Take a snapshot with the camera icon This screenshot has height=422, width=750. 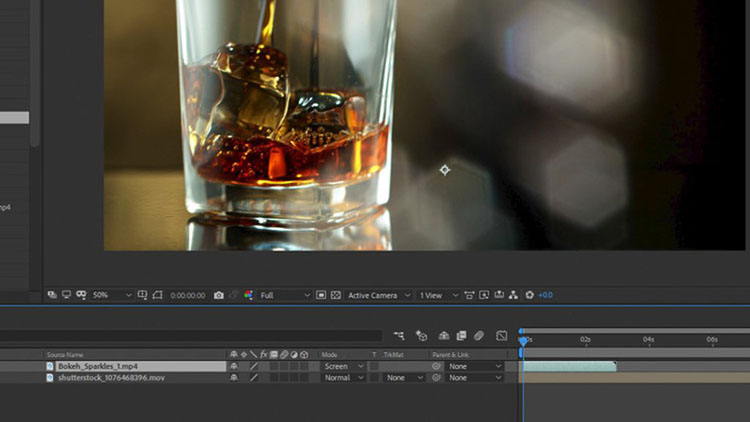coord(219,296)
